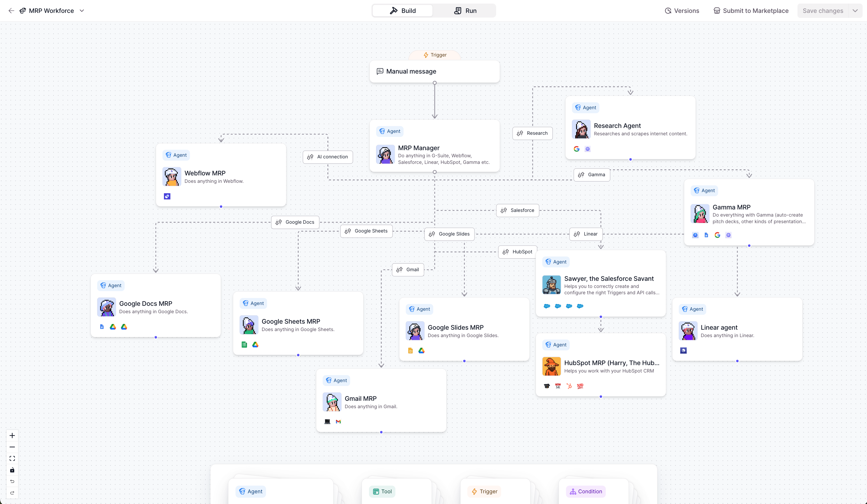Open the Research connection label

(x=532, y=133)
